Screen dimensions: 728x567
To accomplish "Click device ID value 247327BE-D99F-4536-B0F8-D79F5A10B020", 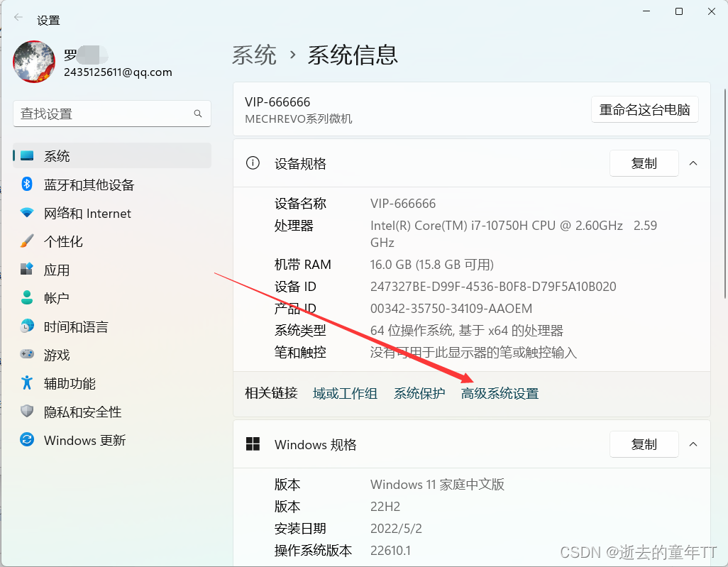I will [x=493, y=287].
